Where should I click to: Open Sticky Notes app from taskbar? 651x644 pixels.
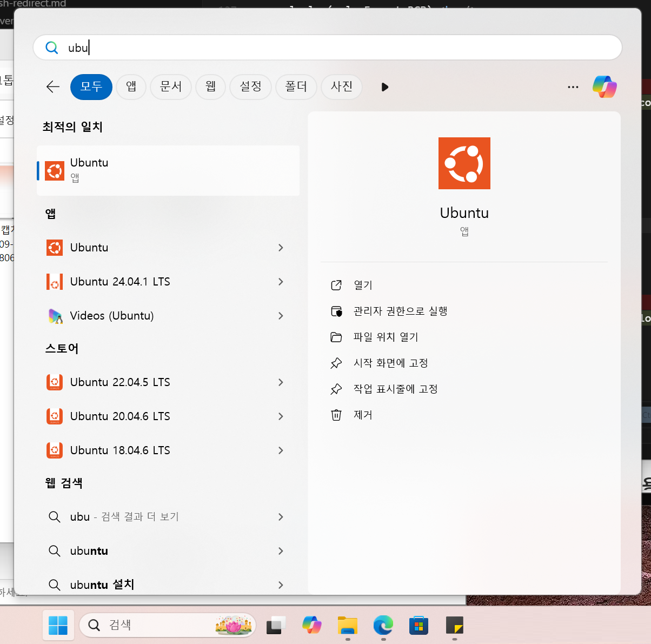[x=455, y=625]
